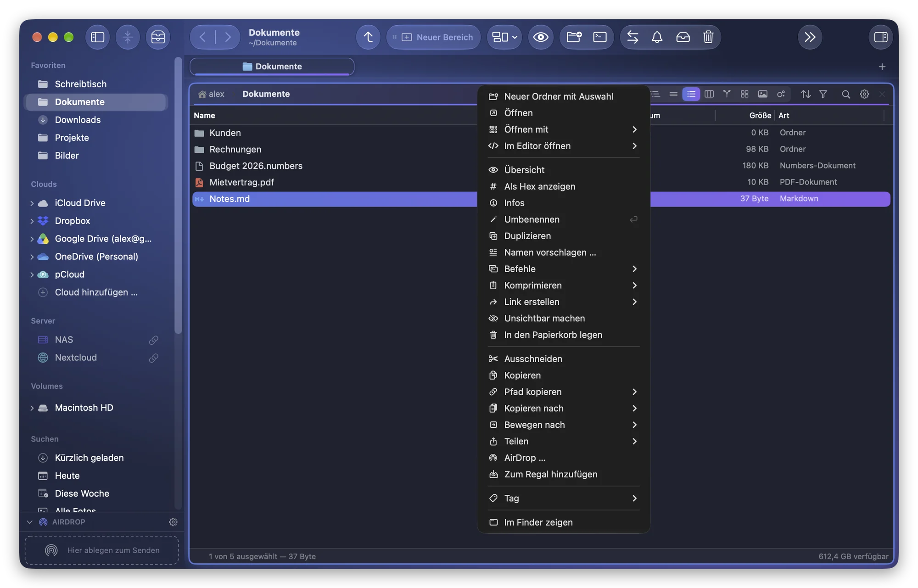
Task: Add a new tab with plus icon
Action: pos(882,67)
